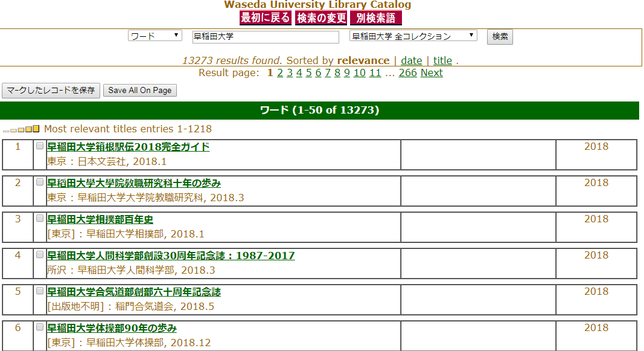Viewport: 644px width, 351px height.
Task: Sort results by title
Action: (x=442, y=60)
